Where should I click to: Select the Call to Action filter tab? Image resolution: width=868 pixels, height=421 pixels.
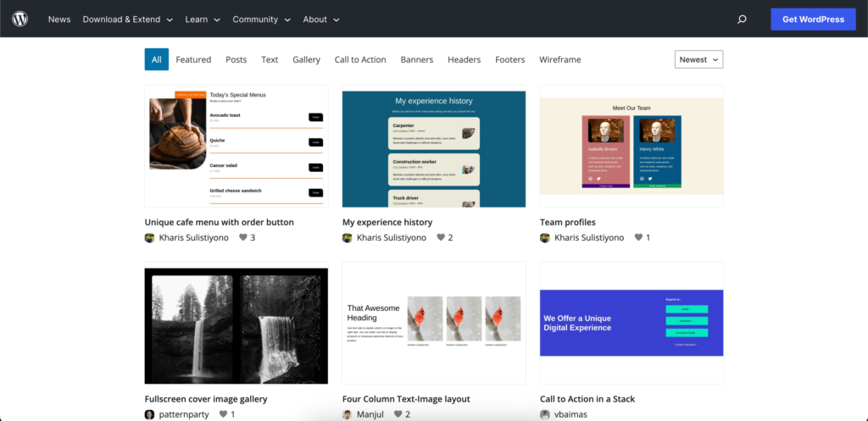tap(360, 59)
